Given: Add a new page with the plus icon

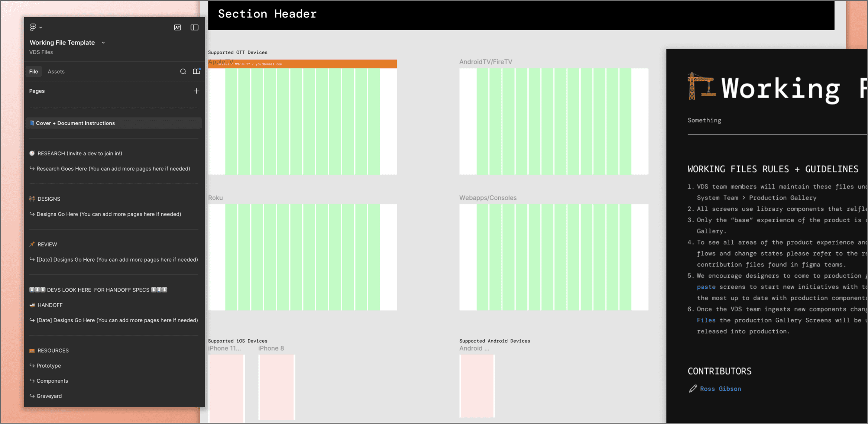Looking at the screenshot, I should coord(196,91).
